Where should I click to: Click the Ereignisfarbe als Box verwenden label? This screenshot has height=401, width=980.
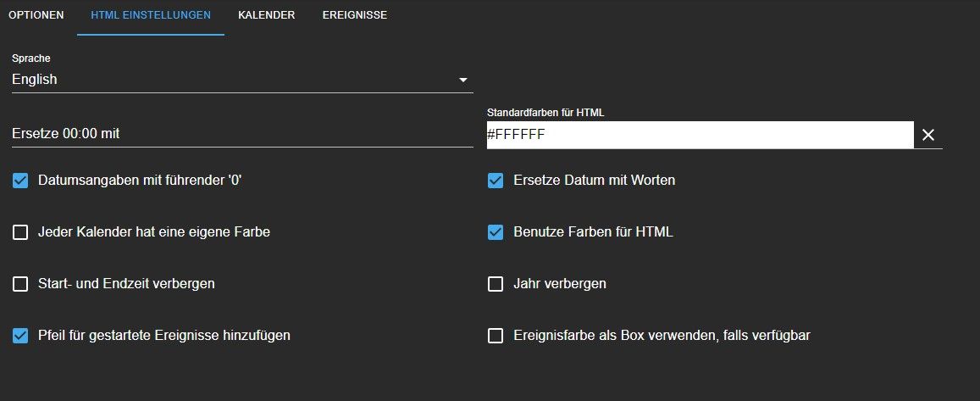point(662,336)
